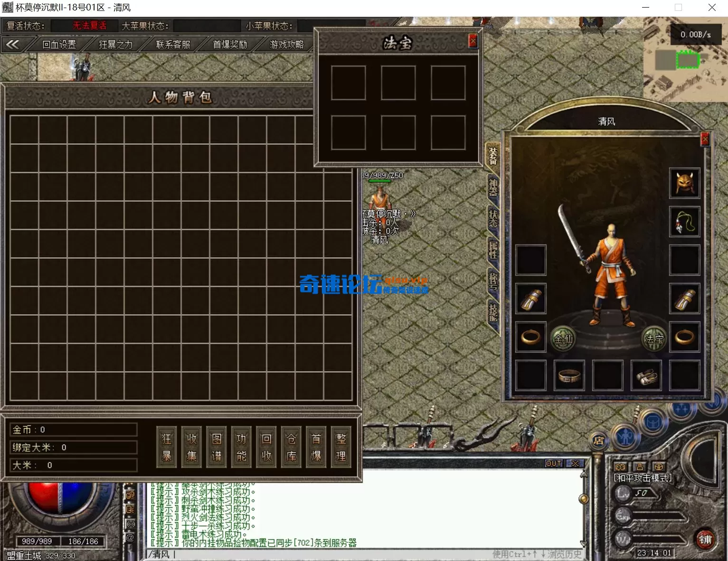Click the helmet equipment slot
The width and height of the screenshot is (728, 561).
pyautogui.click(x=684, y=183)
